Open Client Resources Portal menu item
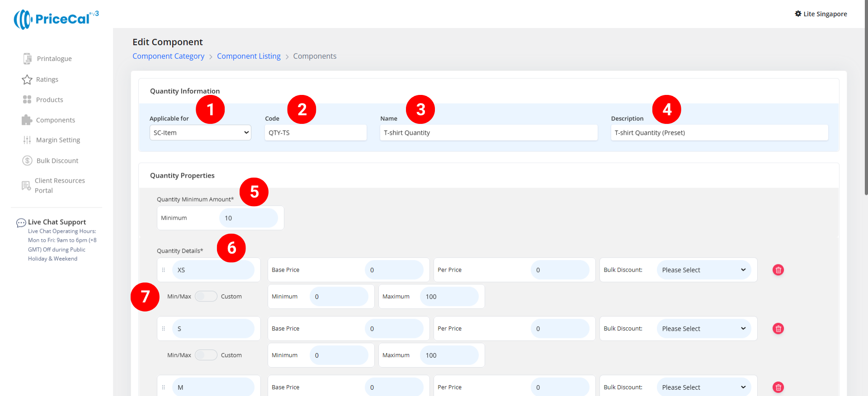The width and height of the screenshot is (868, 396). pos(60,185)
